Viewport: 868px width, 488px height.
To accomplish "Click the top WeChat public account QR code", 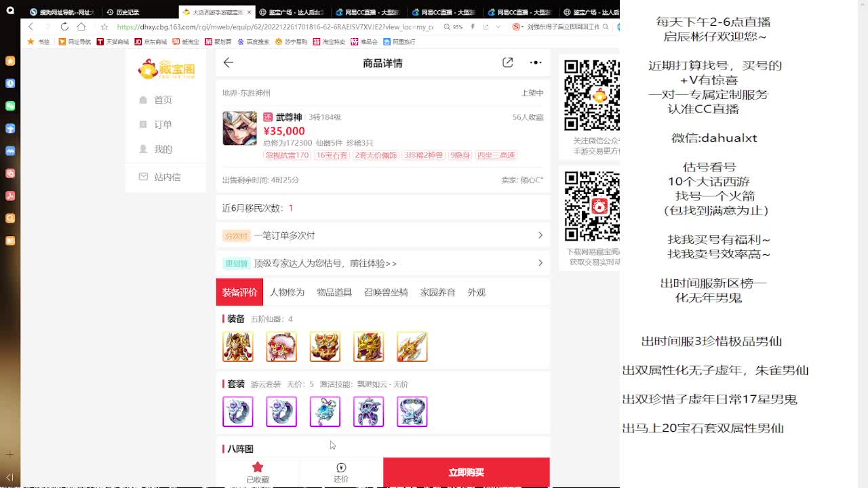I will [592, 96].
